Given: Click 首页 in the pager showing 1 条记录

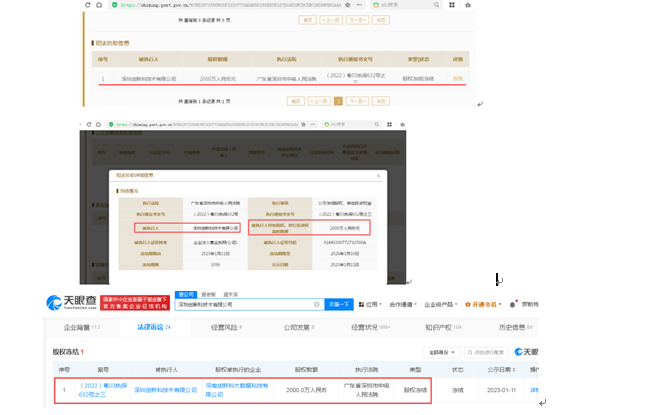Looking at the screenshot, I should (296, 101).
